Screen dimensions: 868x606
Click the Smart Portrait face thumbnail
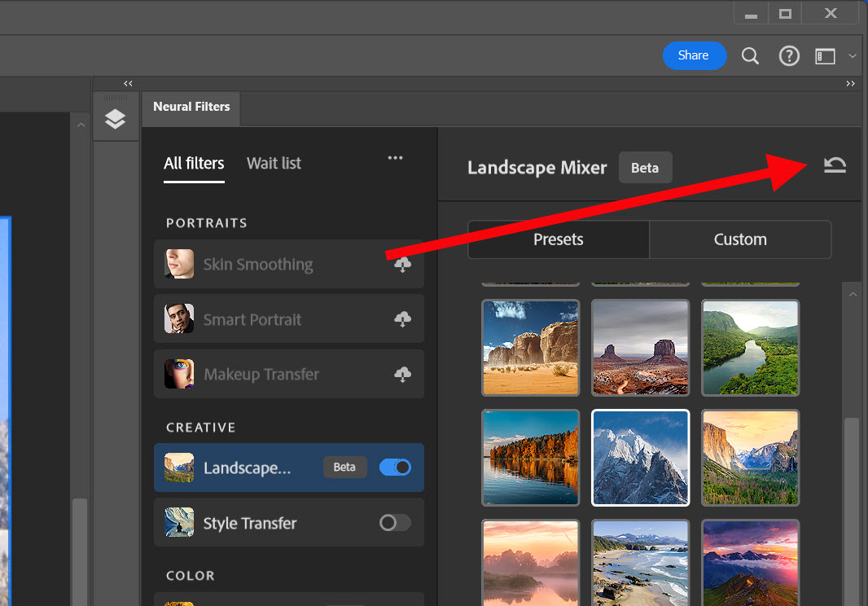(x=179, y=318)
